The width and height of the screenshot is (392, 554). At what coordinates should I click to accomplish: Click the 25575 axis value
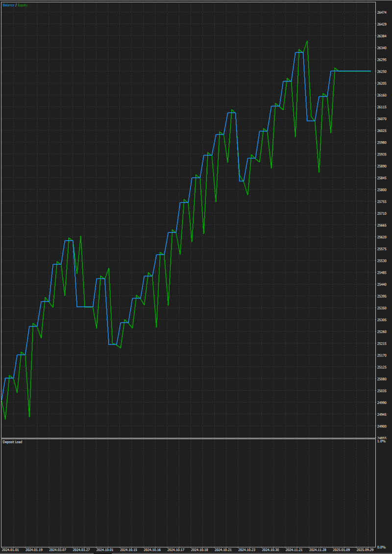click(x=381, y=249)
